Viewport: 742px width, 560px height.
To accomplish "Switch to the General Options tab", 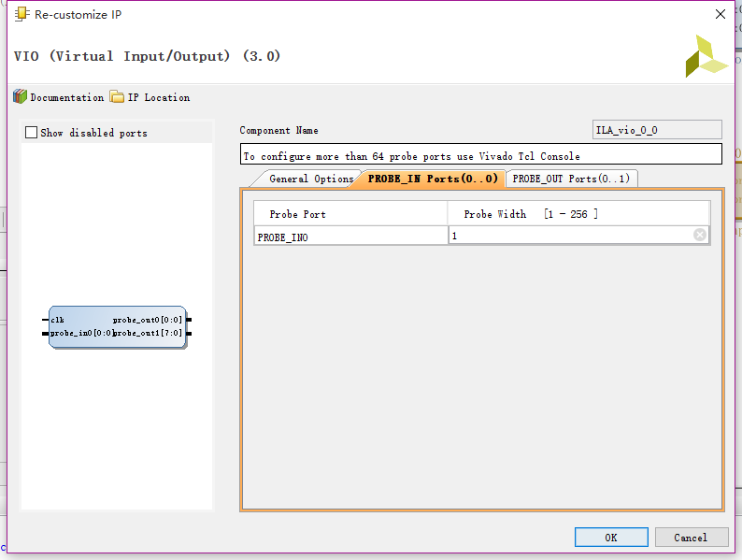I will click(311, 179).
